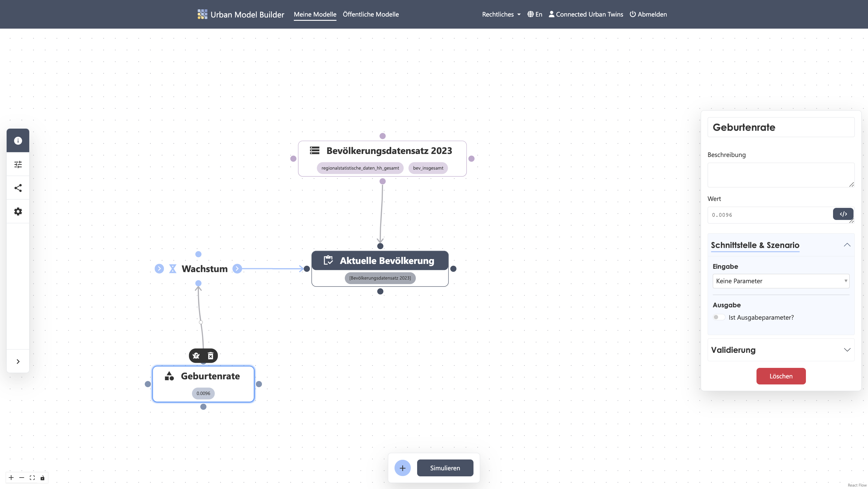
Task: Open the Eingabe Keine Parameter dropdown
Action: (x=781, y=281)
